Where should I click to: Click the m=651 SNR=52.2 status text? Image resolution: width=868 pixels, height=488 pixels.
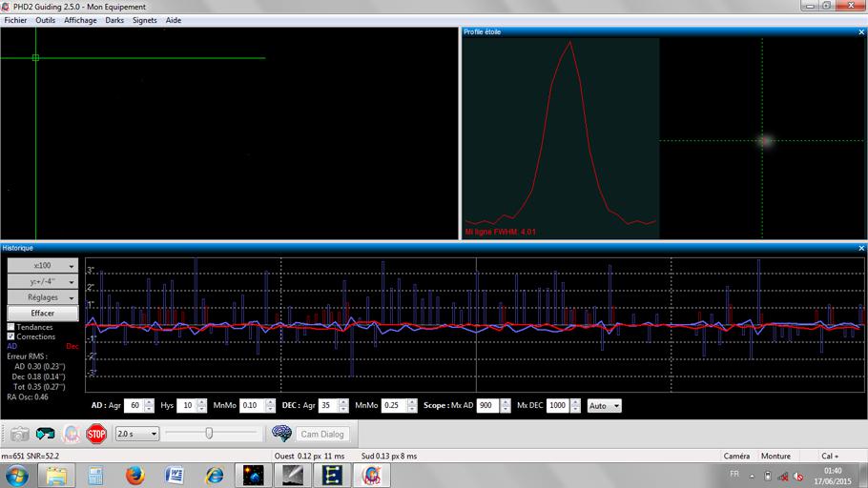point(31,456)
